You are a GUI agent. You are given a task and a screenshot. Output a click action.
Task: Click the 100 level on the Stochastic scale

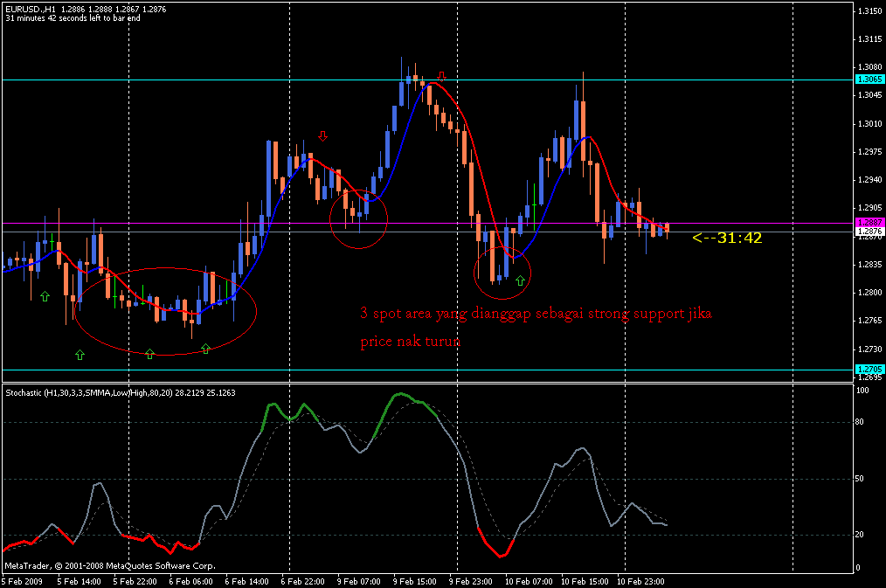pos(862,391)
